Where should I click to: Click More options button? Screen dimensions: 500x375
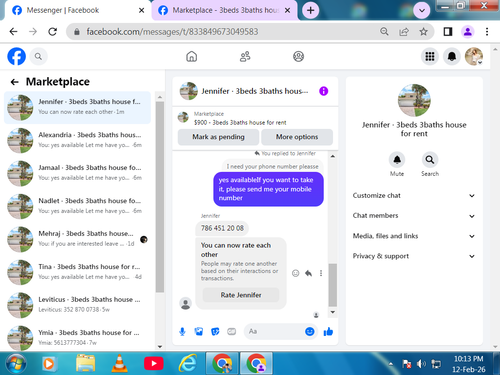pyautogui.click(x=297, y=137)
